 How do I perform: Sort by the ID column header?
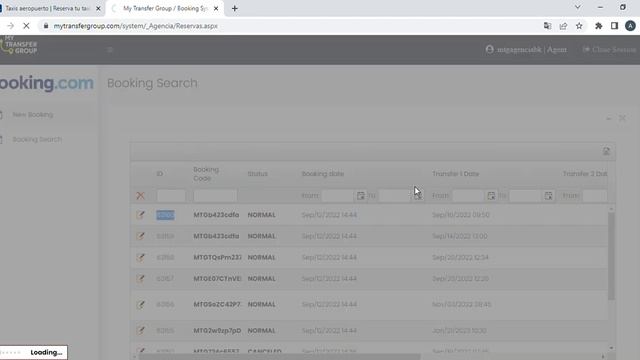tap(160, 174)
